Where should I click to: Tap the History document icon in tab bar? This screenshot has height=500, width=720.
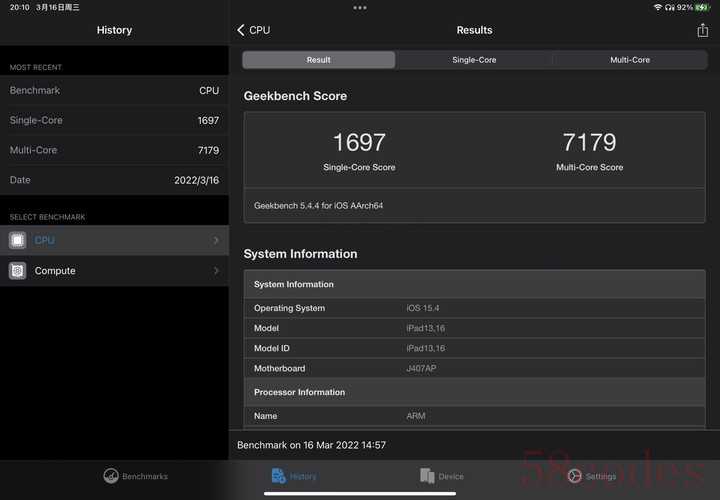coord(279,476)
